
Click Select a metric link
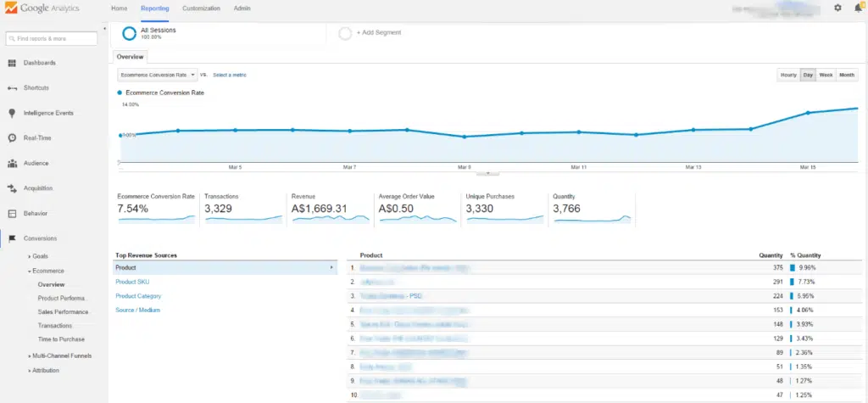click(x=230, y=76)
